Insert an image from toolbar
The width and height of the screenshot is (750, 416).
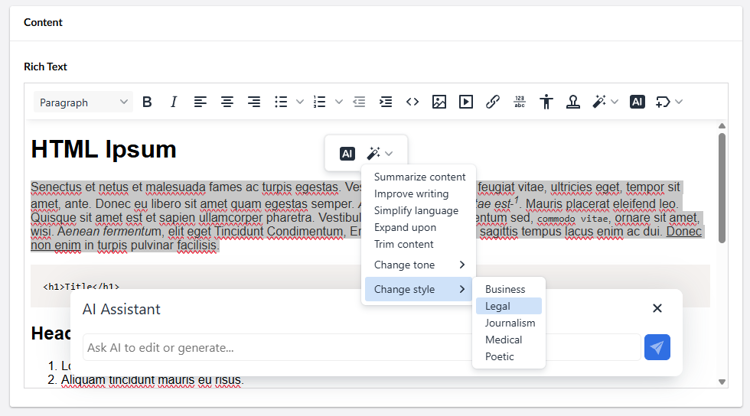(439, 102)
